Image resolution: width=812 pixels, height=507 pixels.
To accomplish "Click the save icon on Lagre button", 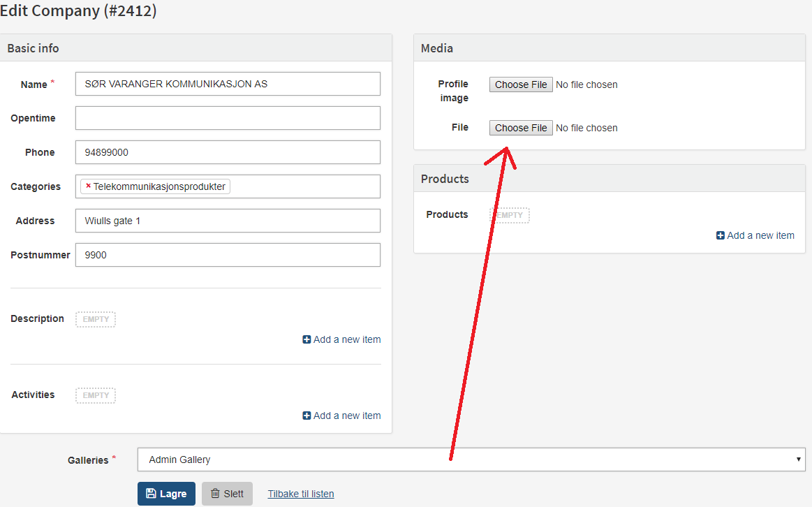I will (x=152, y=494).
